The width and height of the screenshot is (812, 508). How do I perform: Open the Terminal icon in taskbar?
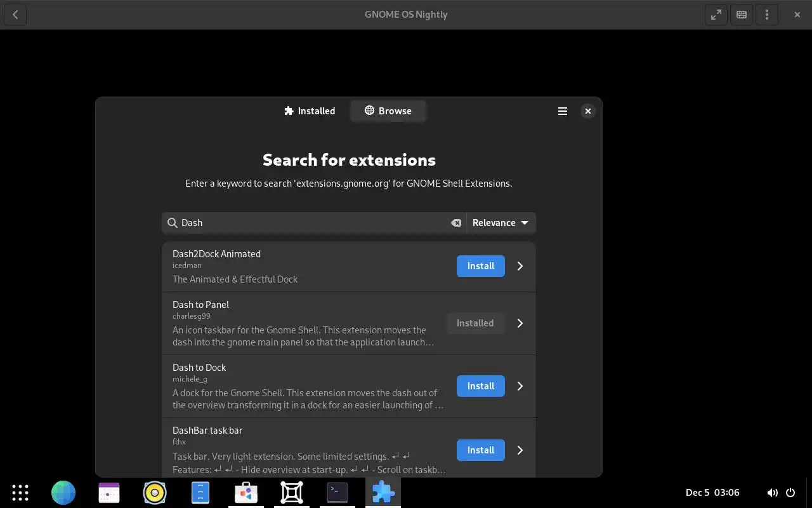(337, 492)
